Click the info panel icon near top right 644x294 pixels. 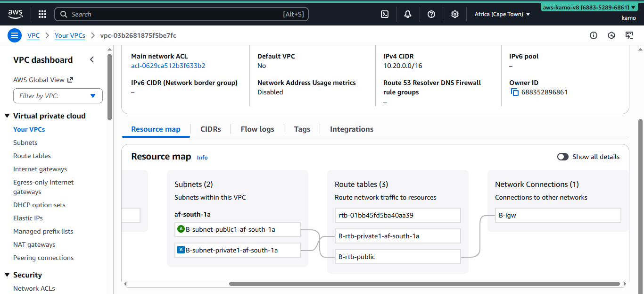click(593, 35)
